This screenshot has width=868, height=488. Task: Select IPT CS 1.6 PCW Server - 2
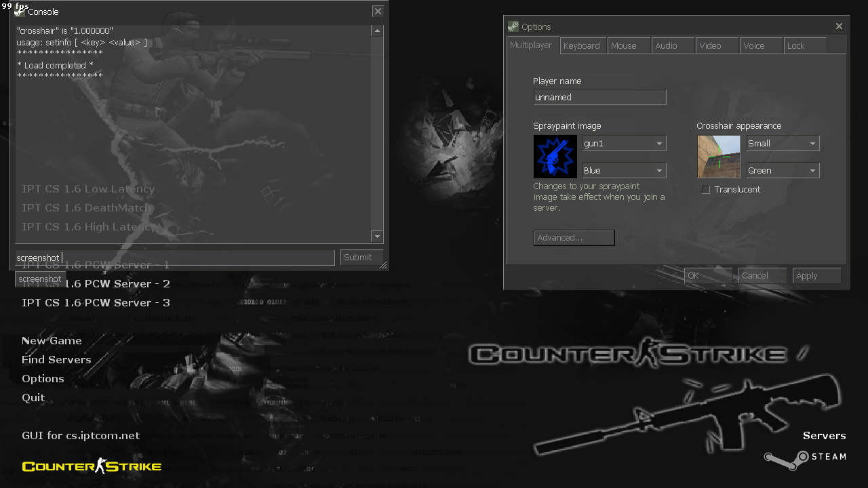(x=96, y=283)
